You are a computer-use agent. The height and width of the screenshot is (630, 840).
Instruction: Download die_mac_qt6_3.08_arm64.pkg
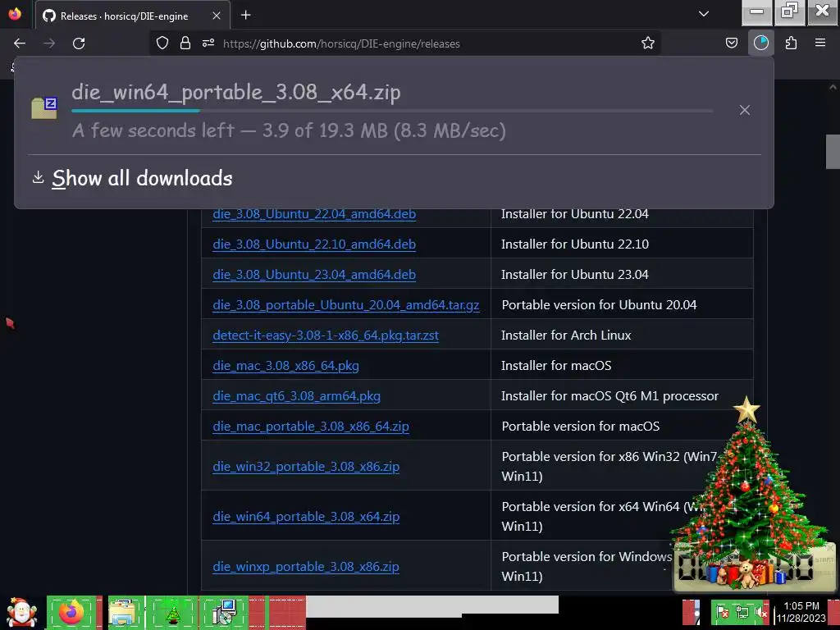tap(296, 396)
